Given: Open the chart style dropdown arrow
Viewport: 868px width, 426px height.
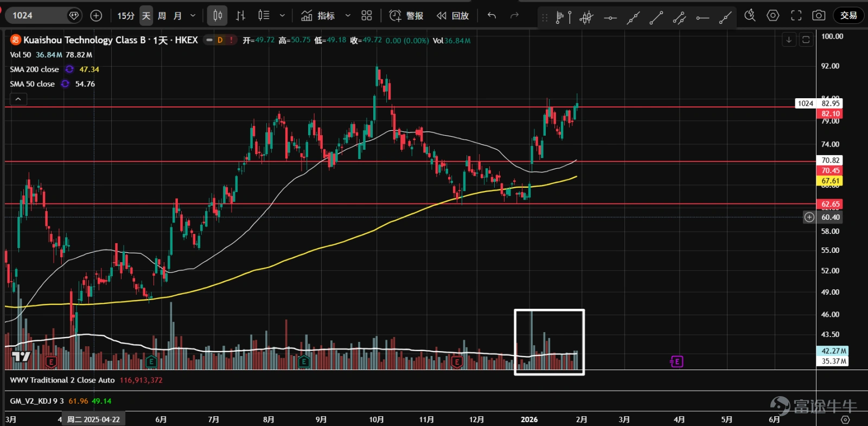Looking at the screenshot, I should click(282, 15).
